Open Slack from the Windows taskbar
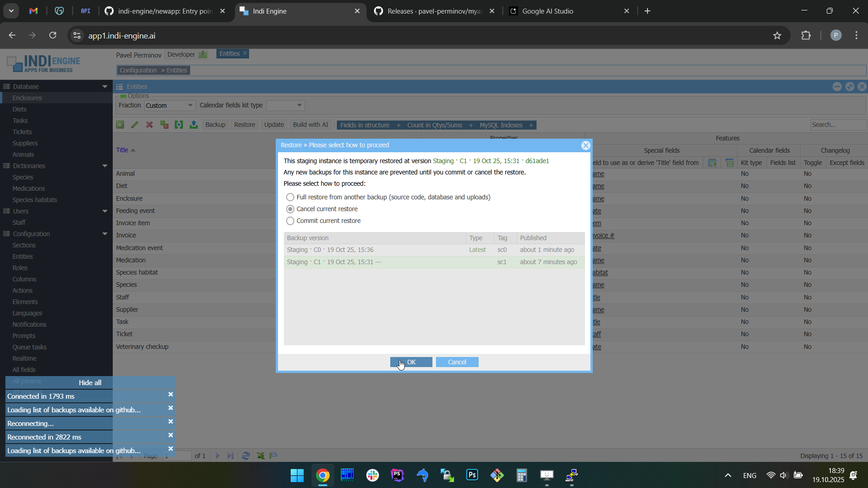The image size is (868, 488). (372, 475)
